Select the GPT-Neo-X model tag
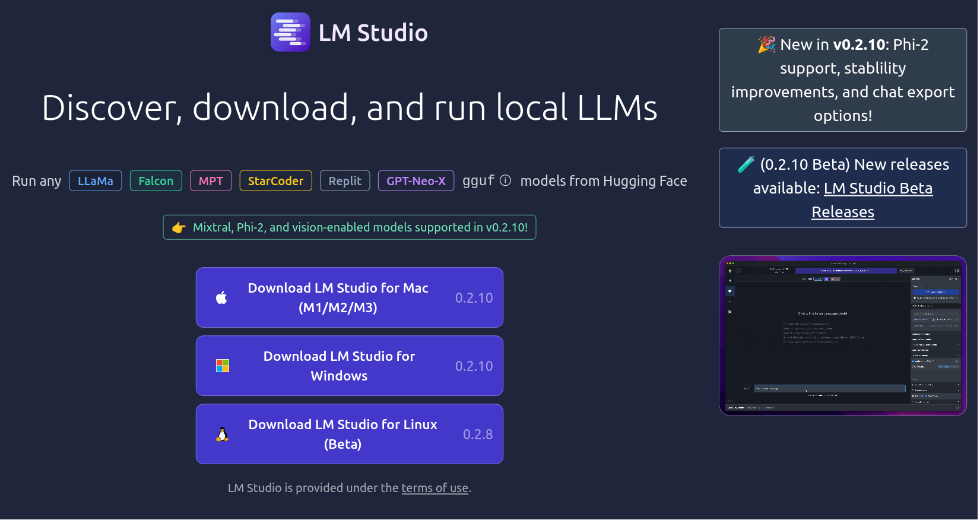980x520 pixels. pos(416,181)
